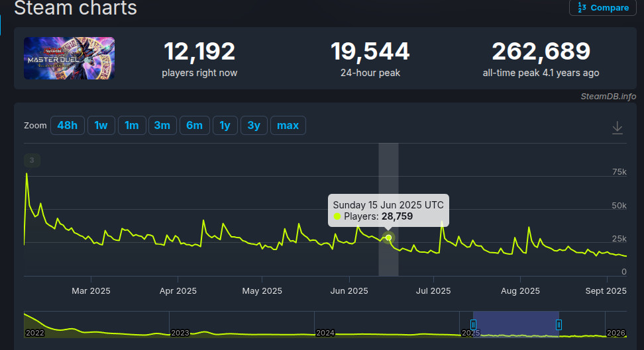Set zoom range to 3m

(162, 126)
